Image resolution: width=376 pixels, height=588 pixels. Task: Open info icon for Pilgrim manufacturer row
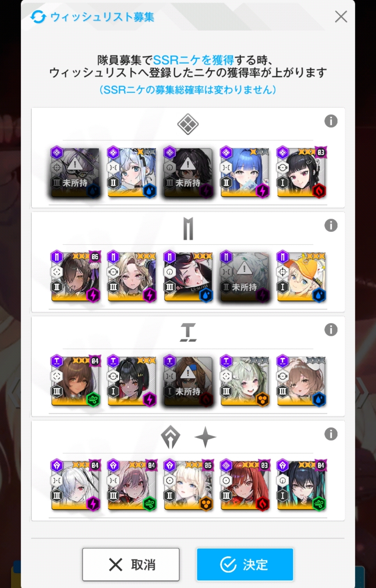point(331,434)
